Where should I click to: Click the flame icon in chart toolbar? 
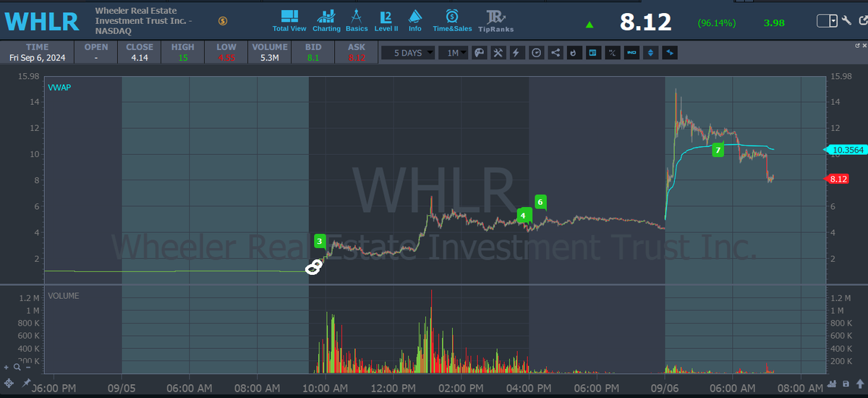click(x=573, y=52)
